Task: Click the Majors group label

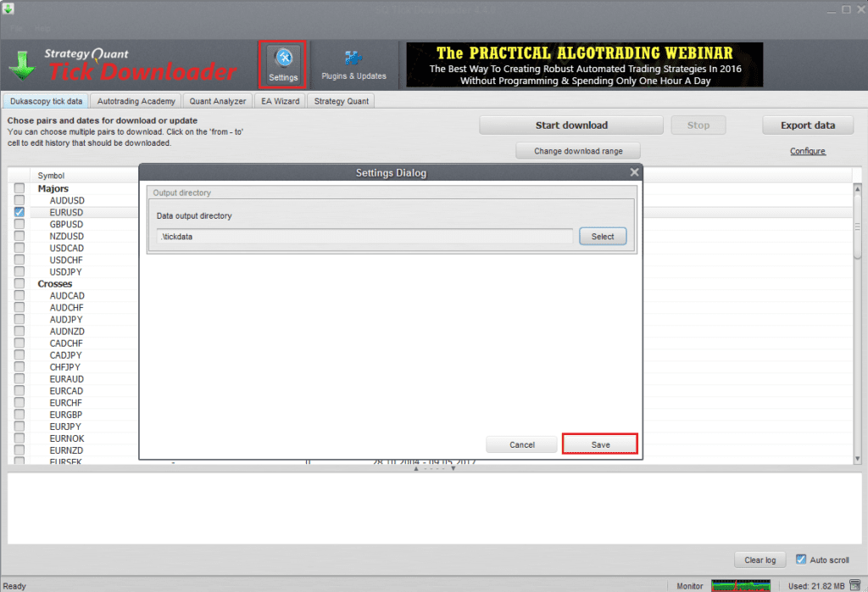Action: [x=53, y=188]
